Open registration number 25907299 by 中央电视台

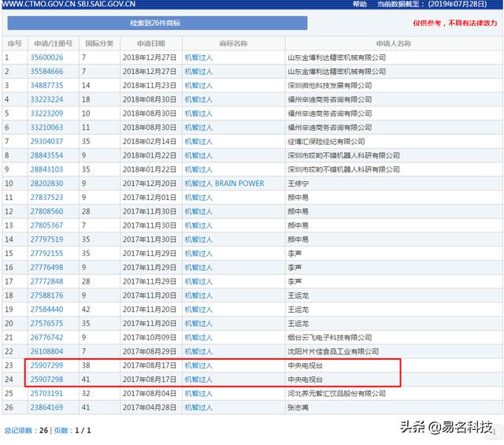[x=46, y=365]
